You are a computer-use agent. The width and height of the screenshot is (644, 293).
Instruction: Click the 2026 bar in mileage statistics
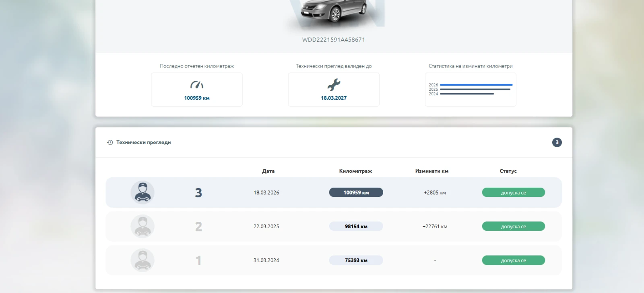(476, 85)
